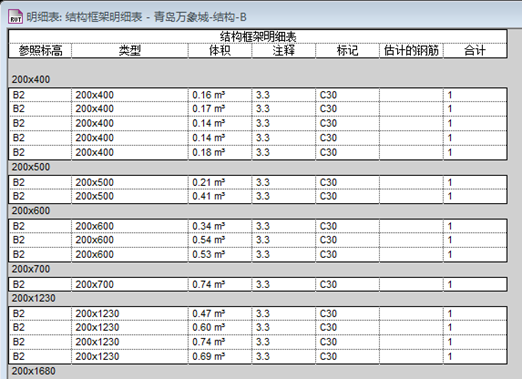Click the 估计的钢筋 column header
This screenshot has width=522, height=379.
pos(411,51)
